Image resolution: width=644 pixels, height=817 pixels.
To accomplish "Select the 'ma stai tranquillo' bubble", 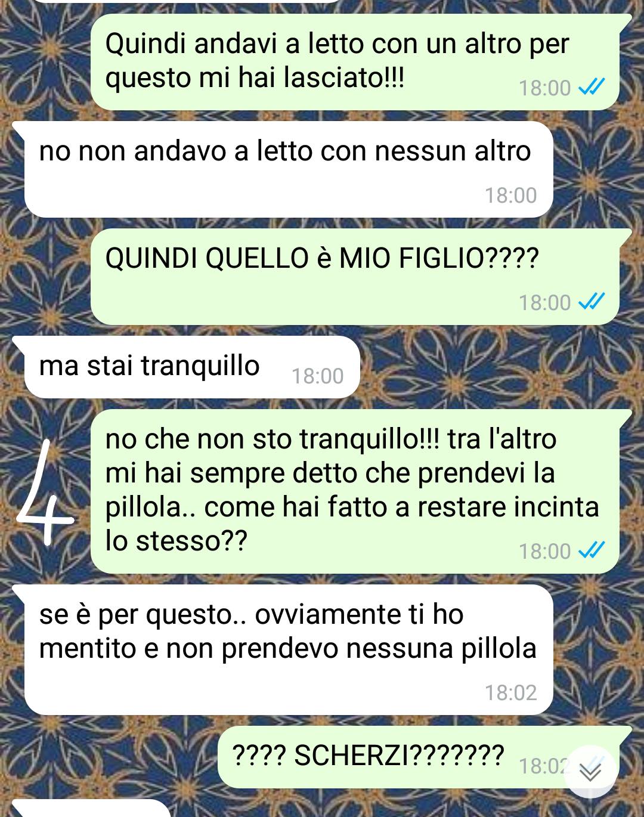I will tap(192, 367).
